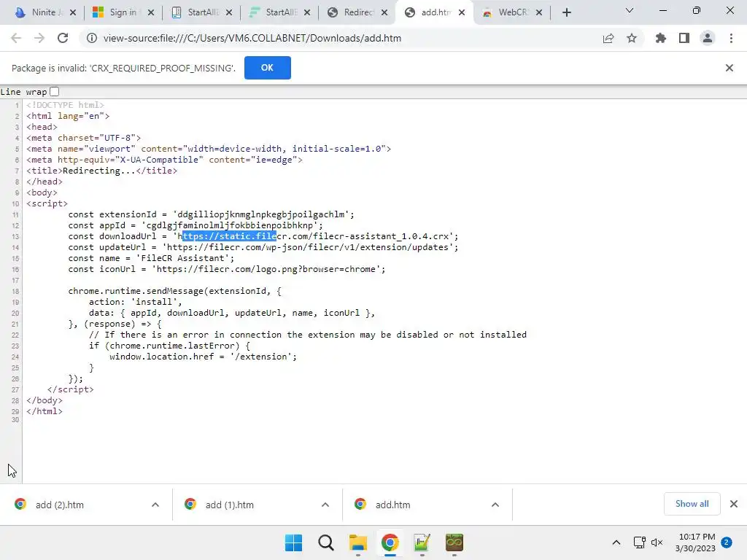The height and width of the screenshot is (560, 747).
Task: Click the updateUrl wp-json line
Action: 263,247
